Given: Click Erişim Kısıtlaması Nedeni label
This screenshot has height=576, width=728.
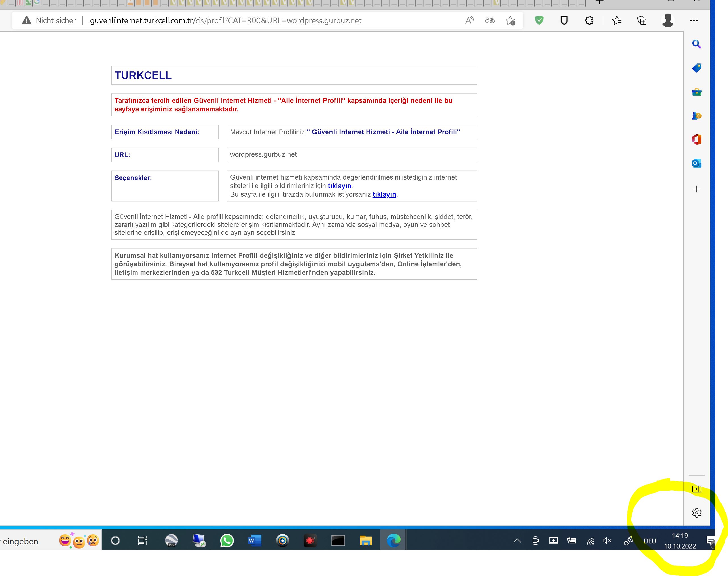Looking at the screenshot, I should [157, 132].
